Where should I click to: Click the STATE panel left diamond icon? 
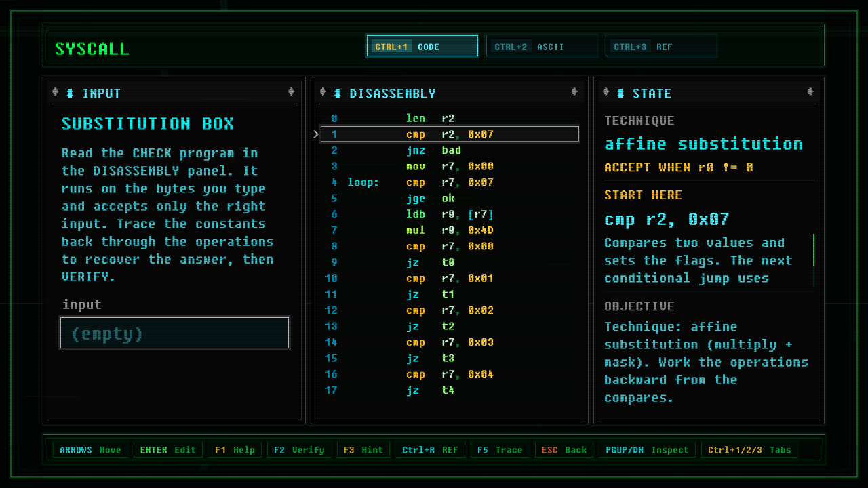point(606,92)
